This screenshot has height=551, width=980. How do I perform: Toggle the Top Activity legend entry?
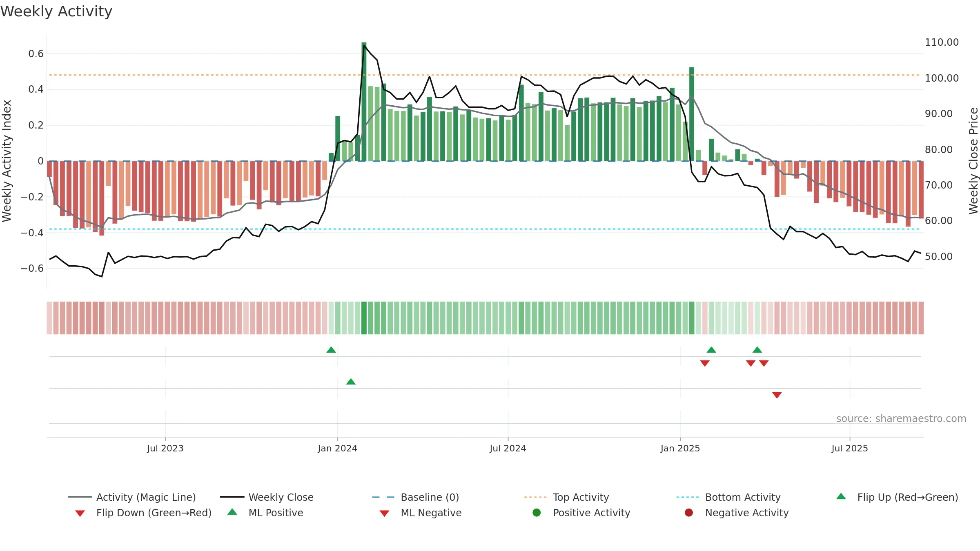click(566, 497)
